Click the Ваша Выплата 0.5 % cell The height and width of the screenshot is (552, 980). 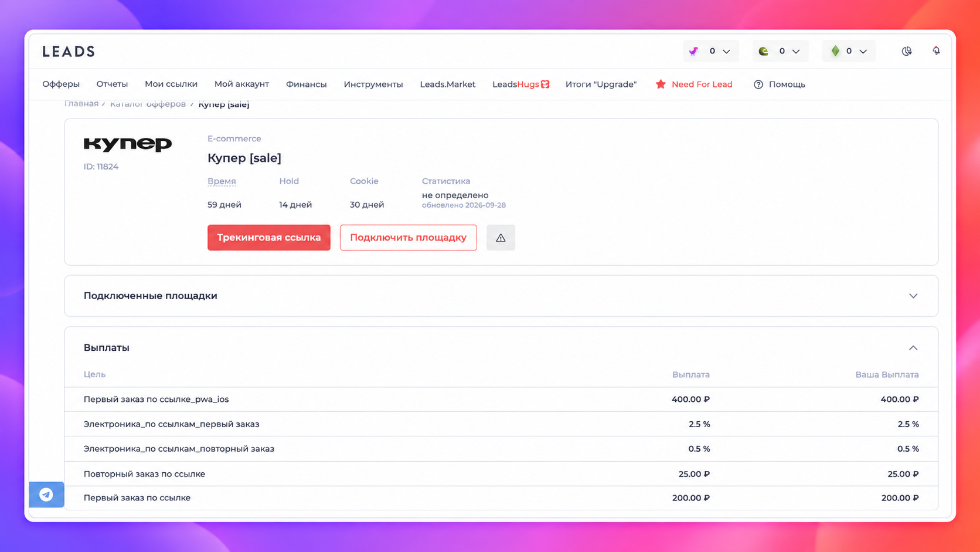click(908, 449)
